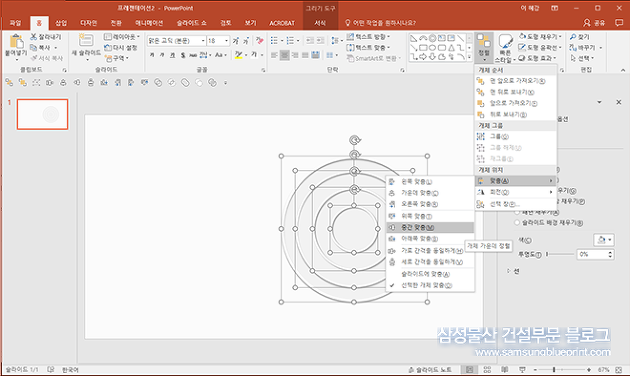
Task: Center-align paragraph text in ribbon
Action: [x=284, y=55]
